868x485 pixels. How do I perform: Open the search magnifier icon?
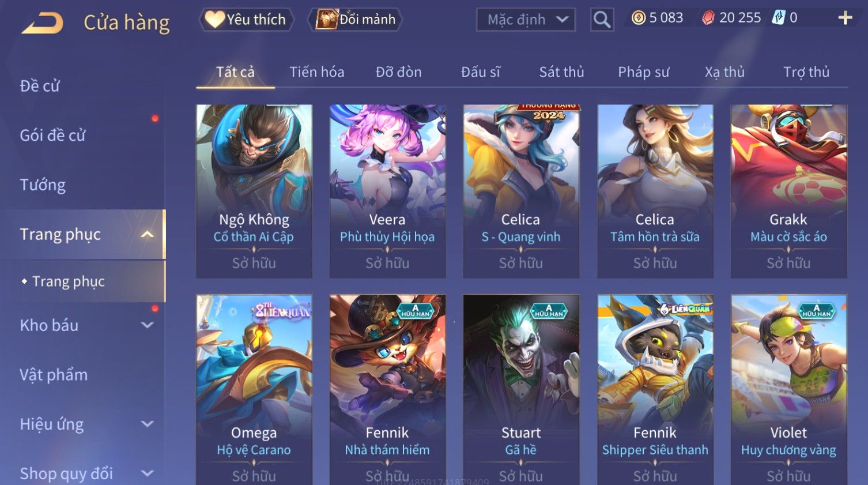pyautogui.click(x=602, y=20)
